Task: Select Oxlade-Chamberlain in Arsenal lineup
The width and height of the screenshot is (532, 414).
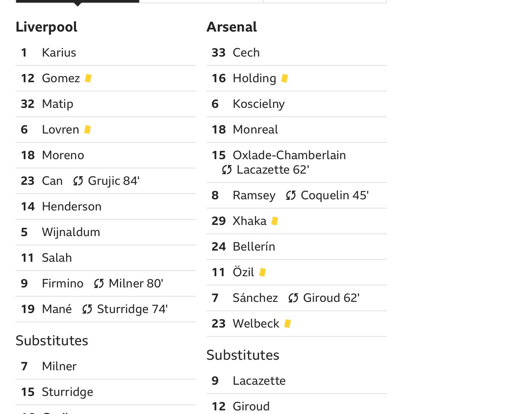Action: tap(289, 155)
